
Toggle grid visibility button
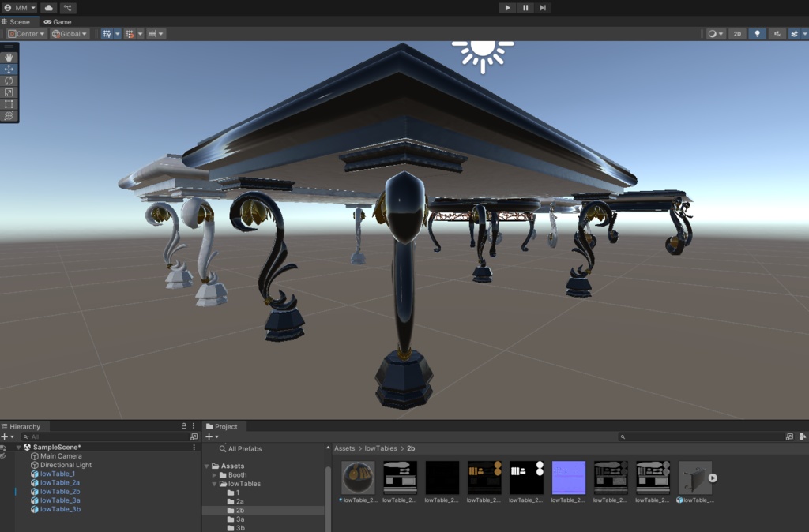pyautogui.click(x=107, y=34)
